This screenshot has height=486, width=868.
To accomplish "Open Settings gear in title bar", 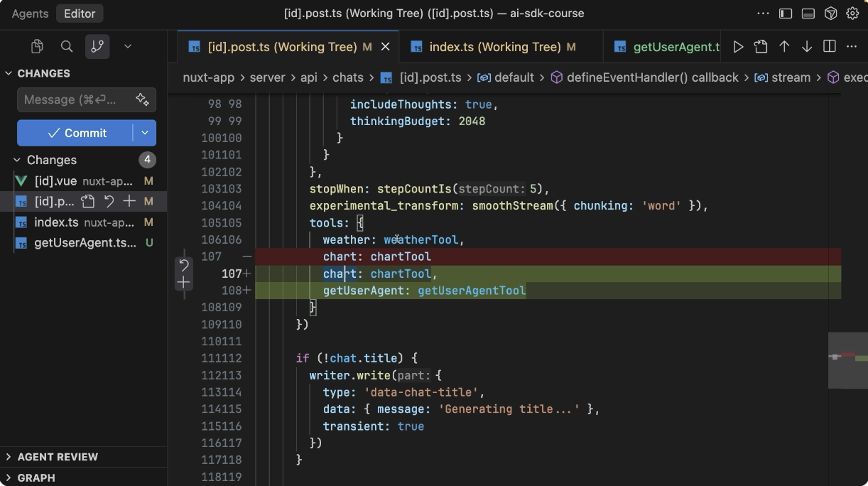I will tap(852, 13).
